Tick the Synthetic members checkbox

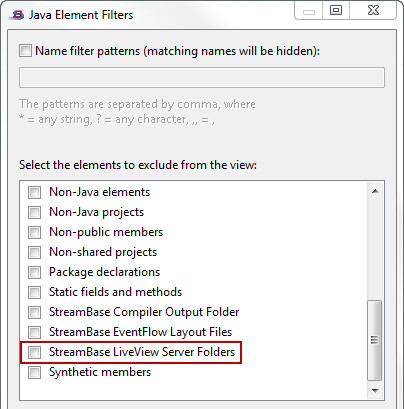point(34,372)
